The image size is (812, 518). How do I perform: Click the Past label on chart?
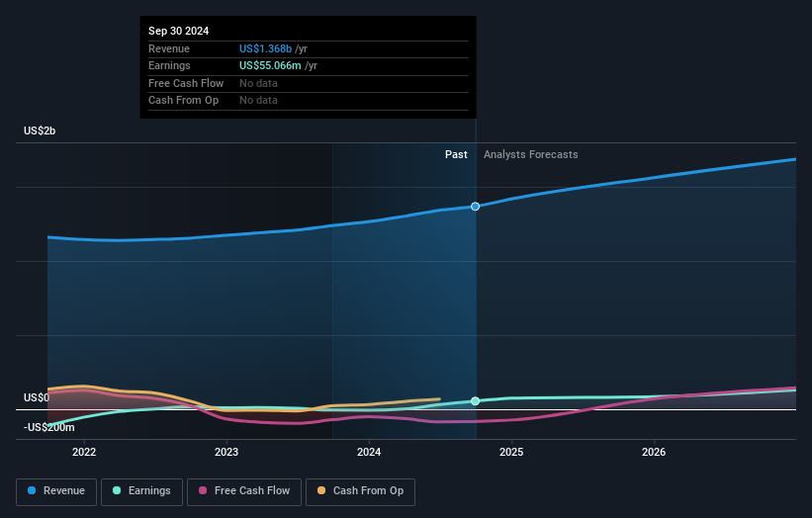(456, 154)
